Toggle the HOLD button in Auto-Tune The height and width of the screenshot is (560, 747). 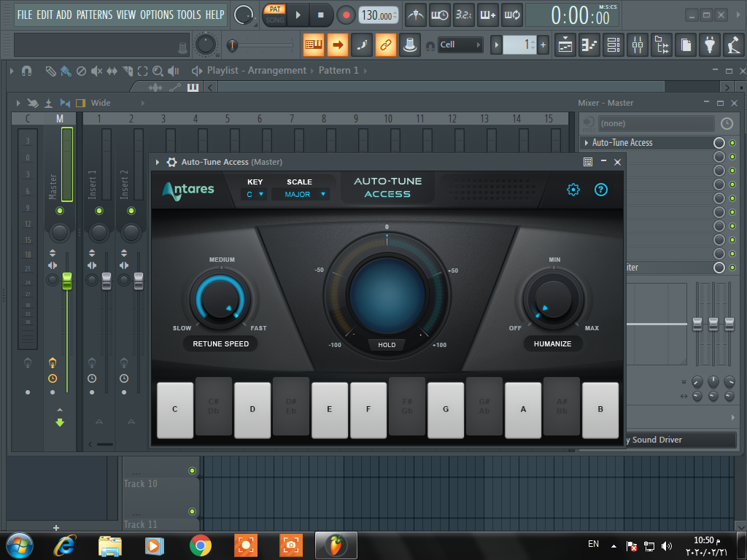click(387, 345)
